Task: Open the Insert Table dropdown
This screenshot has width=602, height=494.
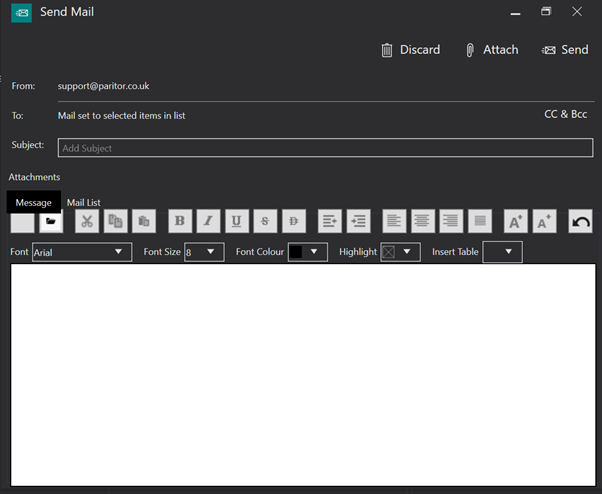Action: 502,252
